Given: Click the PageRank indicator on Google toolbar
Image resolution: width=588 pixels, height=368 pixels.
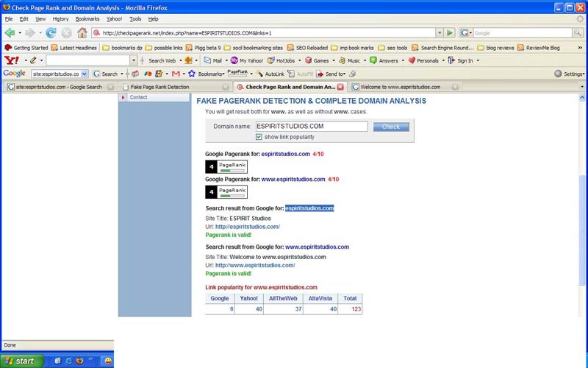Looking at the screenshot, I should (237, 73).
